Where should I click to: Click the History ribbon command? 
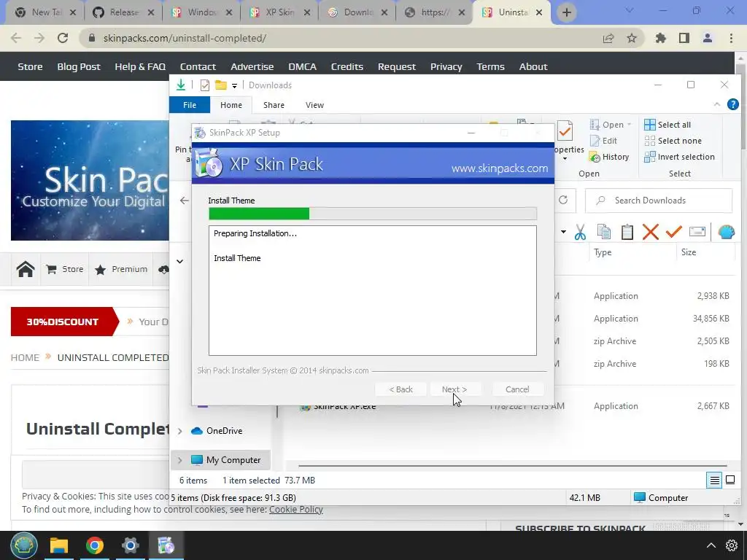(x=609, y=157)
